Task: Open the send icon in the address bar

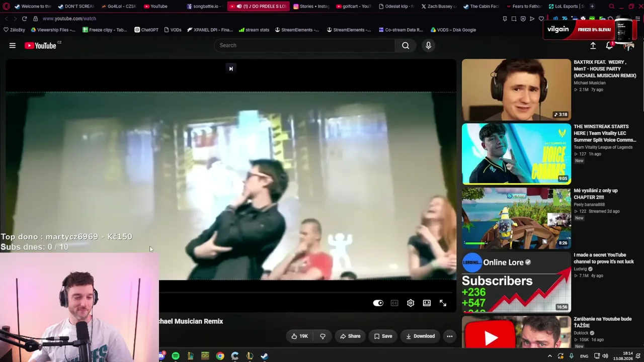Action: (532, 19)
